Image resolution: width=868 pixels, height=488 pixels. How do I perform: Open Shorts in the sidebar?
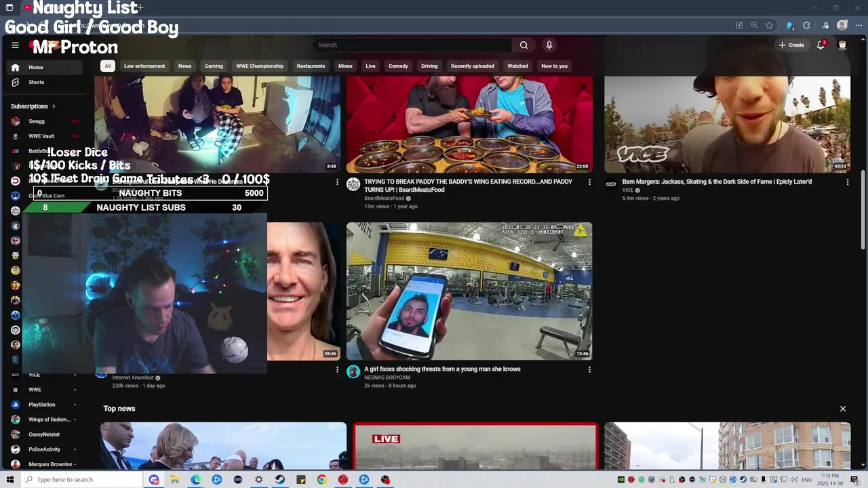click(45, 82)
